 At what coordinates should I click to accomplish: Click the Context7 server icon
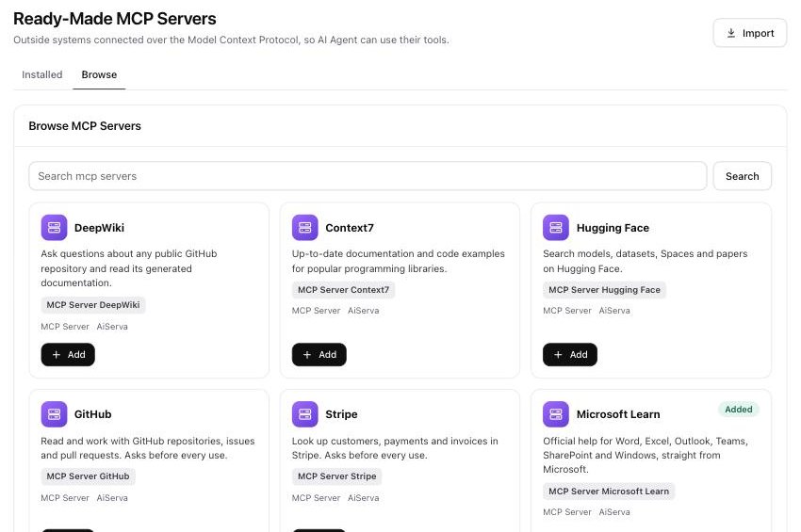coord(305,228)
